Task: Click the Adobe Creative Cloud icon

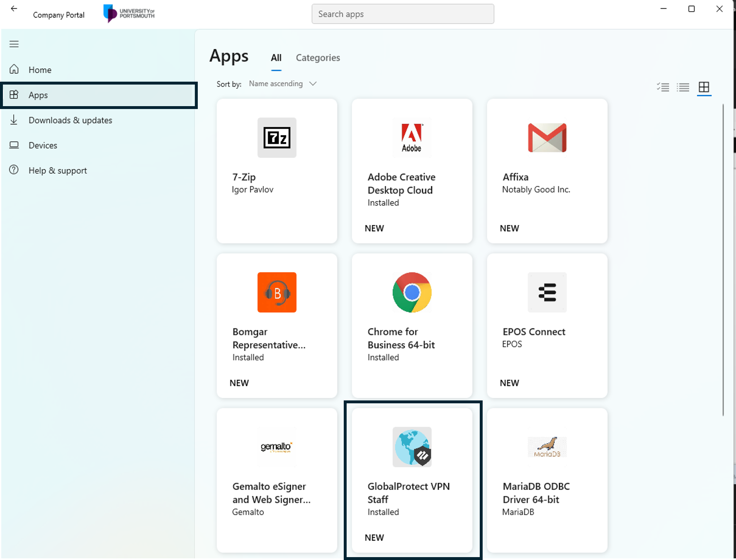Action: click(x=412, y=138)
